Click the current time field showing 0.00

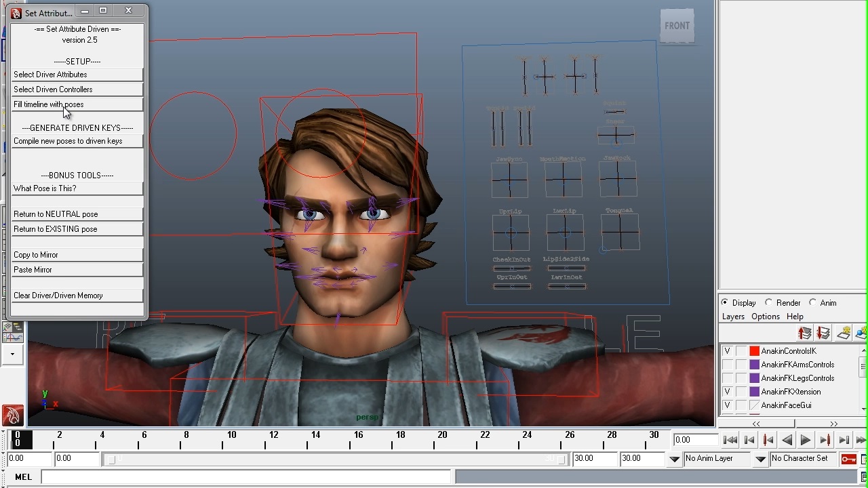pos(695,440)
